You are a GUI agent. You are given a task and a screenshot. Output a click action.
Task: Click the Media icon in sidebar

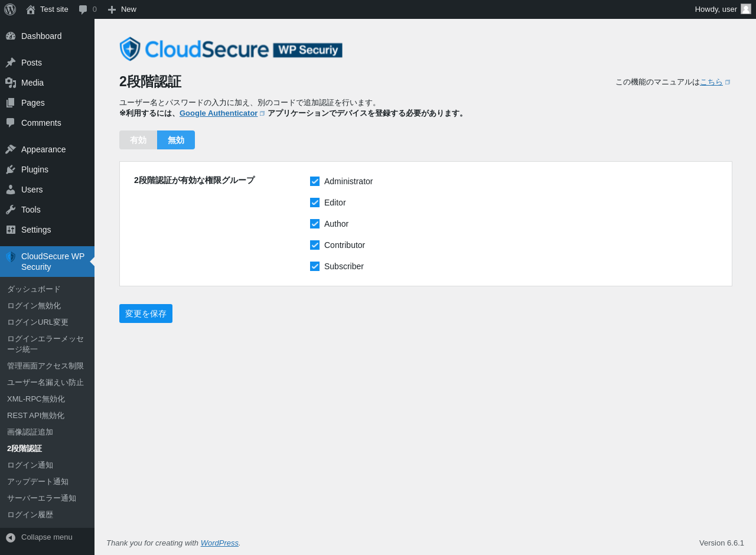point(11,83)
